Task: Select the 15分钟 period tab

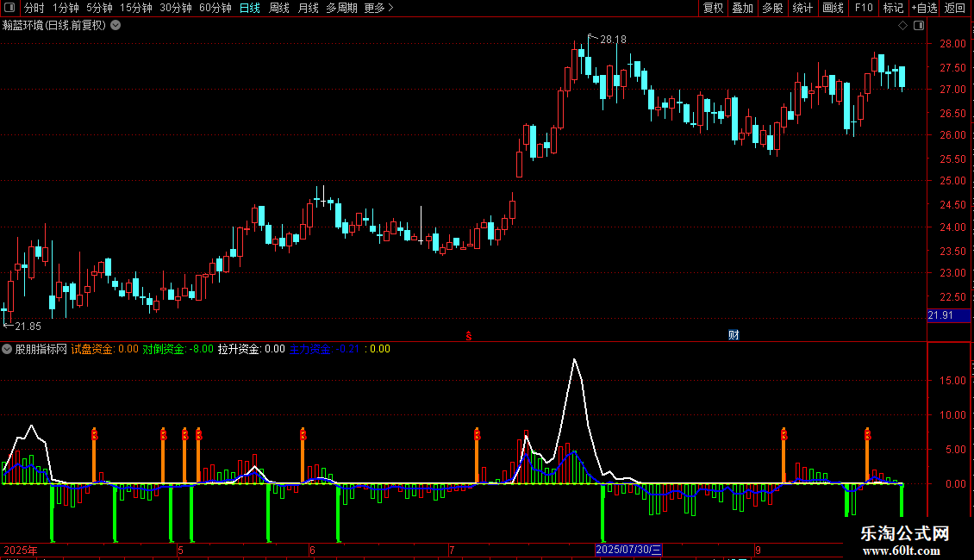Action: pos(135,8)
